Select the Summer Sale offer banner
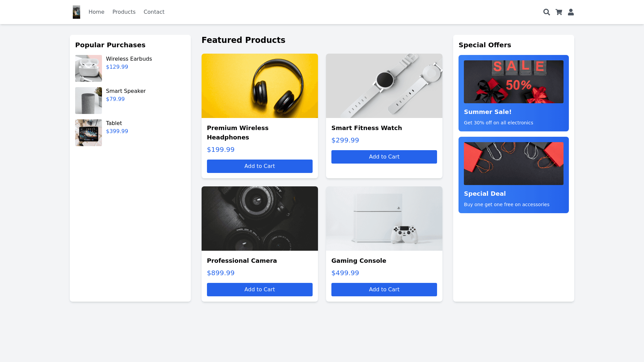Image resolution: width=644 pixels, height=362 pixels. (514, 93)
